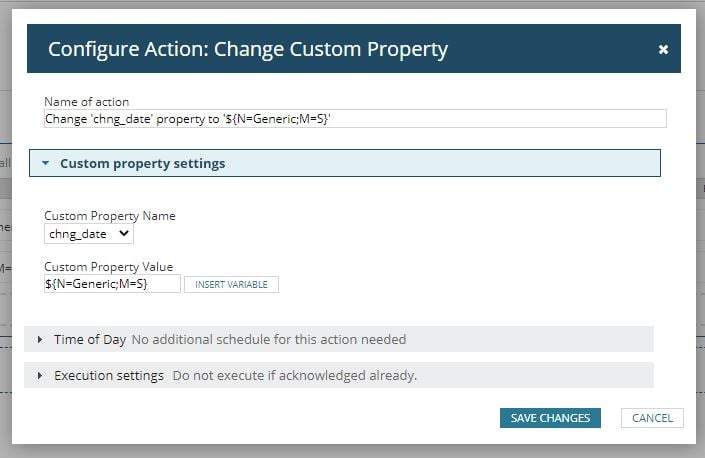
Task: Expand the Execution settings arrow
Action: pos(40,376)
